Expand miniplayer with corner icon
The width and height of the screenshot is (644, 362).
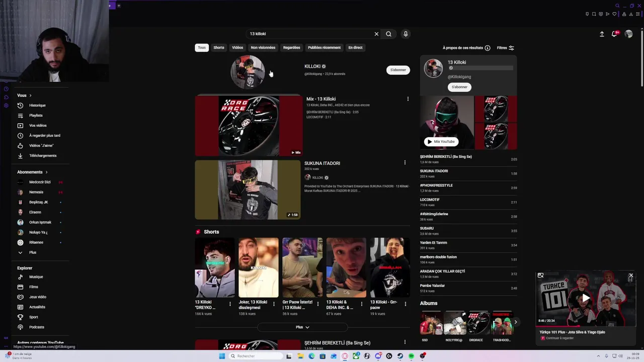[540, 276]
